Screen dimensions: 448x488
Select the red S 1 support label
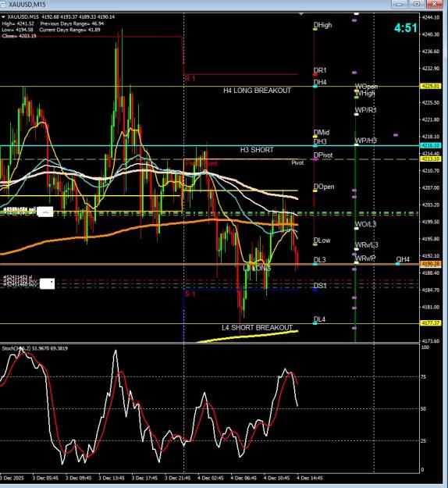pyautogui.click(x=190, y=294)
